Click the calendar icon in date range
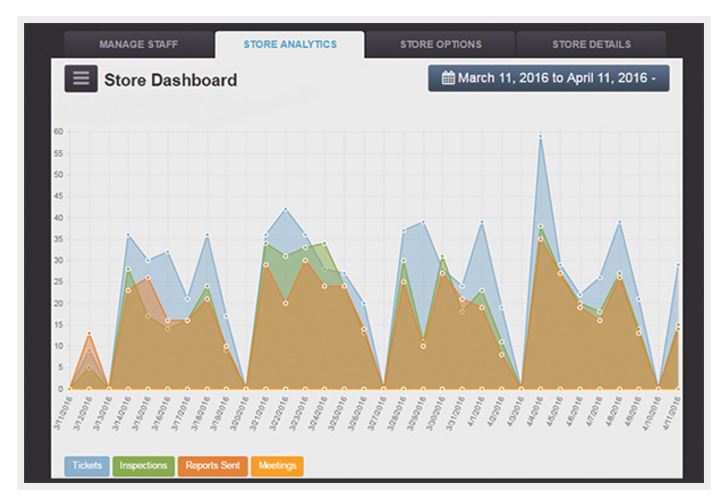Viewport: 715px width, 503px height. [448, 78]
